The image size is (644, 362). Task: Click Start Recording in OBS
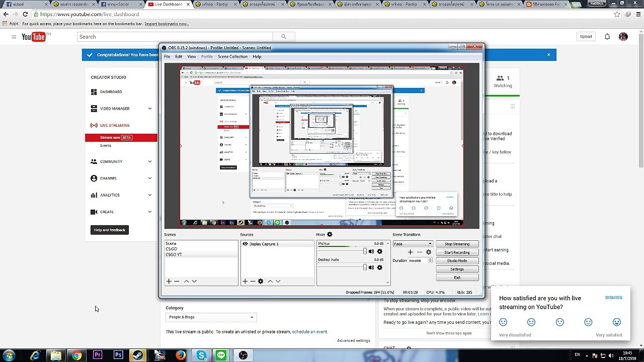click(x=457, y=252)
